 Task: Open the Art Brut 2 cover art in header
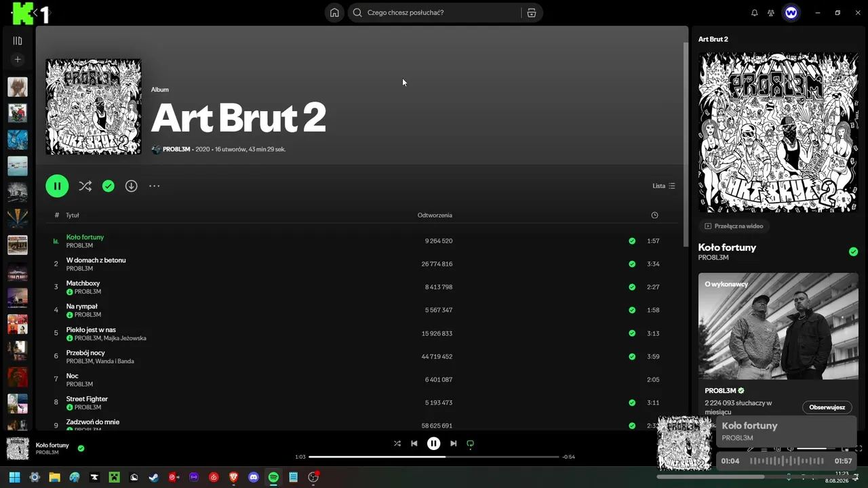point(94,106)
